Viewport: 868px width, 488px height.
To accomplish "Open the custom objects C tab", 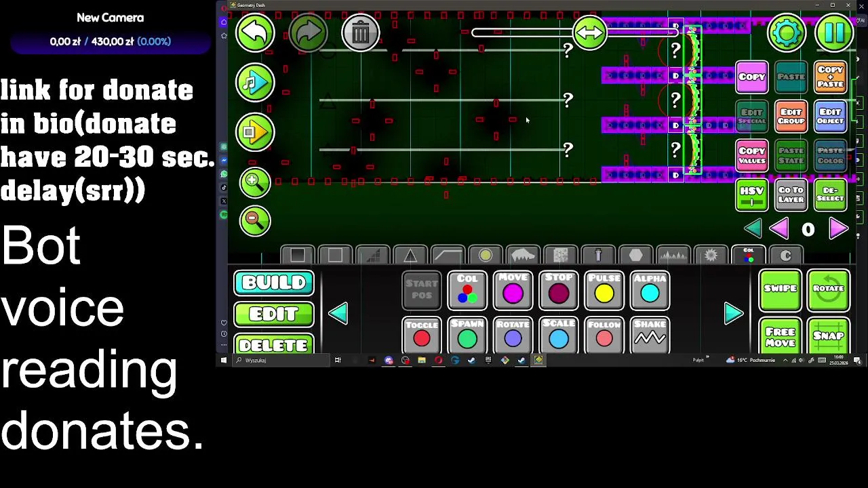I will (786, 255).
